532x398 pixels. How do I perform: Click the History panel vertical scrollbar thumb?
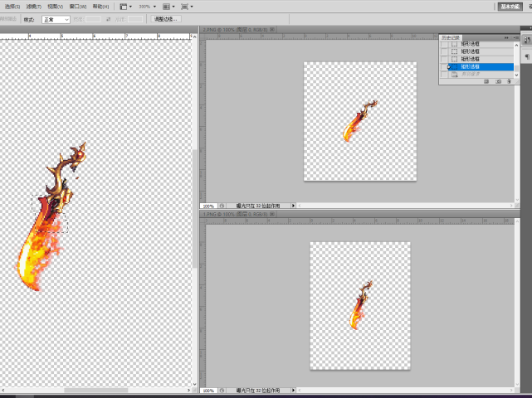pos(517,66)
